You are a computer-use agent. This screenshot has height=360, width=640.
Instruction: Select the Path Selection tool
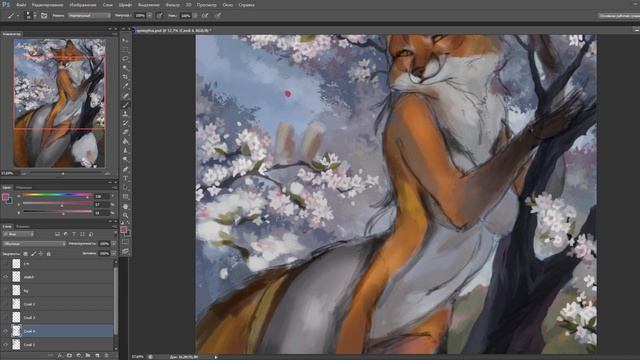coord(125,188)
